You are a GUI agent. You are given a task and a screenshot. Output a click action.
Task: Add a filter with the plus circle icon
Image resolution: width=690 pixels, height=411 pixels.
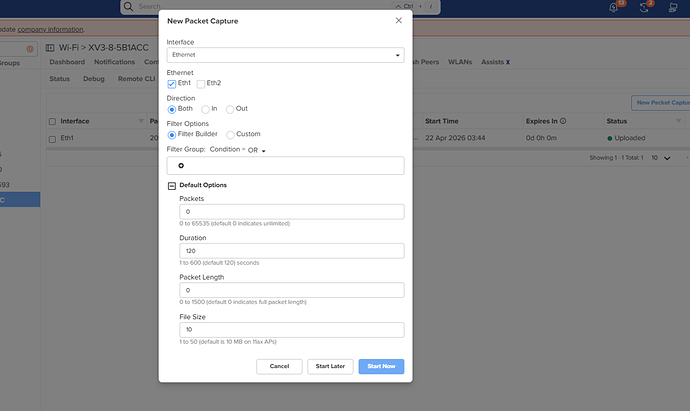point(181,165)
